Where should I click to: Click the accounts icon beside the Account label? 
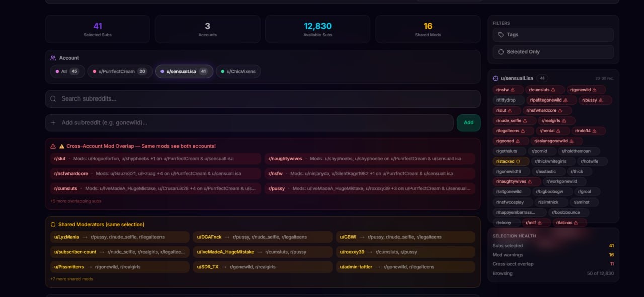point(53,57)
